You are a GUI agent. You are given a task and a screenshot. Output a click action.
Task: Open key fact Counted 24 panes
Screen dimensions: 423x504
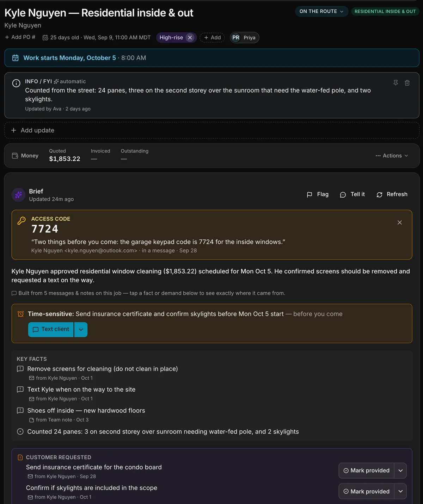pyautogui.click(x=163, y=432)
